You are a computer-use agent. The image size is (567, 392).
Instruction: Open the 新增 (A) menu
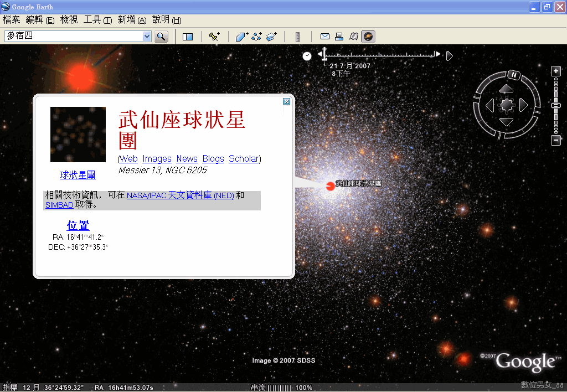[132, 19]
